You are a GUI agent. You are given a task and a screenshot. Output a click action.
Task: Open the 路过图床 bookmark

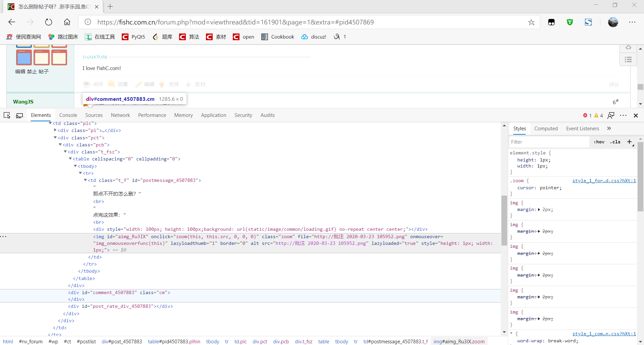coord(63,37)
